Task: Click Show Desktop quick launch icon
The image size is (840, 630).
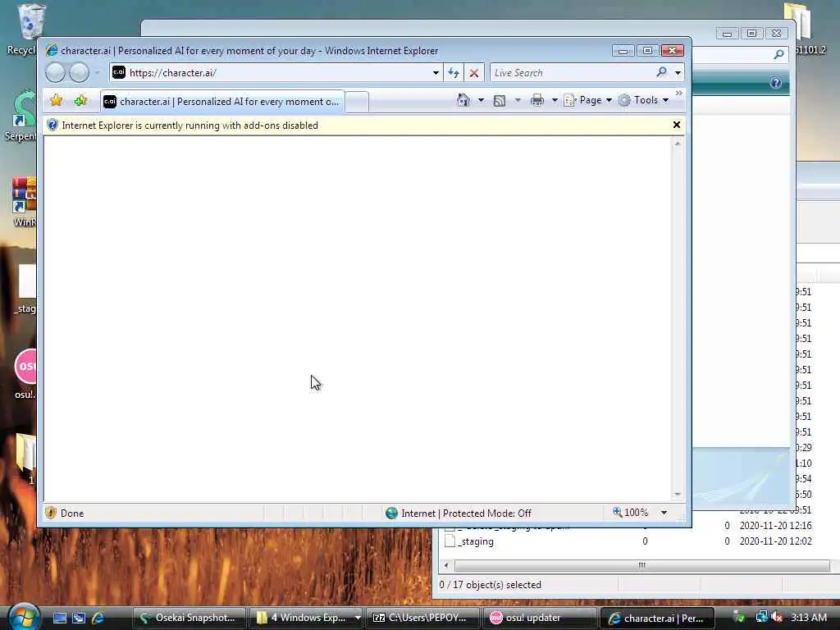Action: 60,618
